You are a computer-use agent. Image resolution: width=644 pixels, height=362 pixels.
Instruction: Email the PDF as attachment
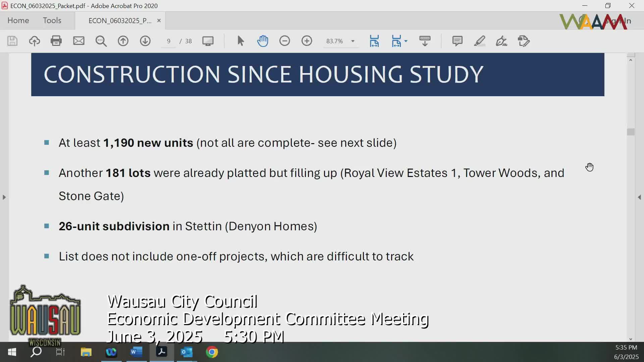(78, 41)
